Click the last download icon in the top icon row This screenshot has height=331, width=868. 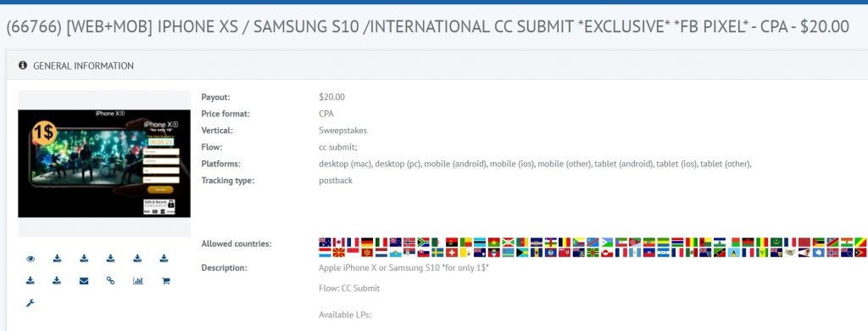(x=164, y=258)
